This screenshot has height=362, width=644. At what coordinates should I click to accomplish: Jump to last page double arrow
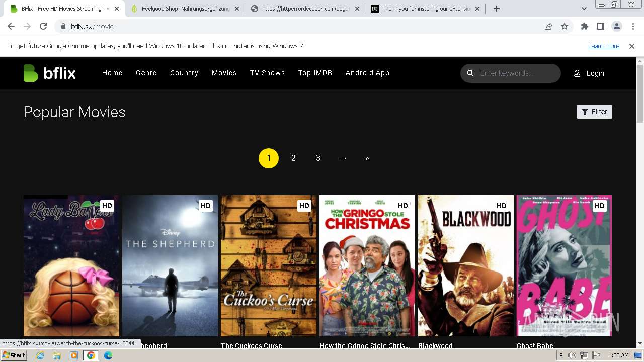(367, 158)
